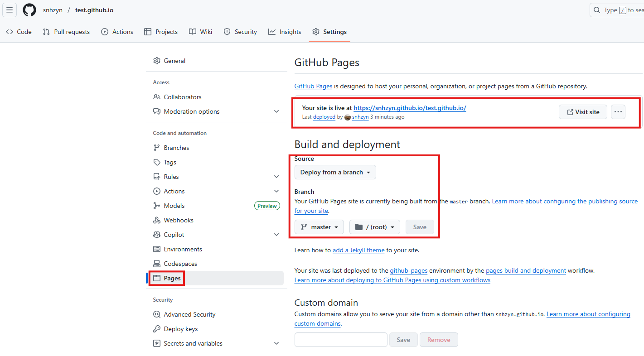Click the snhzyn avatar next to deployed
The height and width of the screenshot is (356, 644).
[348, 117]
